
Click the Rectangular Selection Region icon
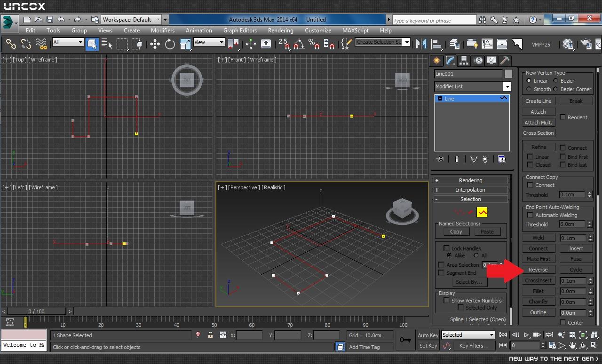122,44
